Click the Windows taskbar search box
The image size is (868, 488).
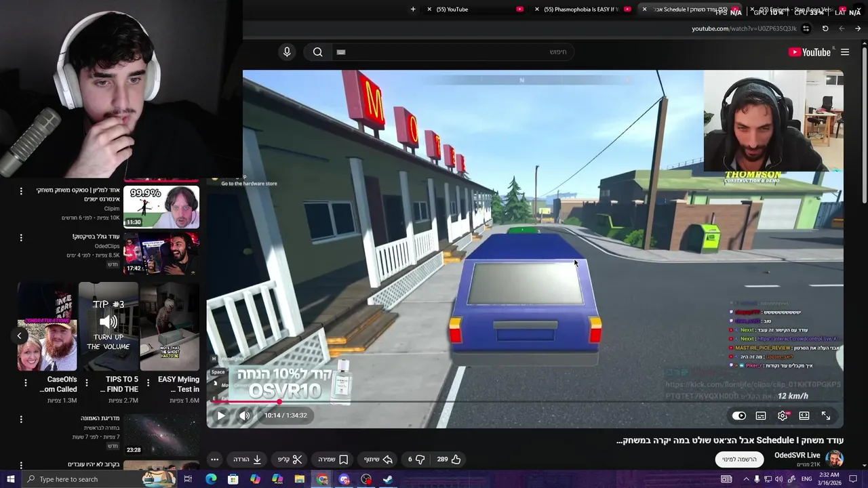pos(100,479)
